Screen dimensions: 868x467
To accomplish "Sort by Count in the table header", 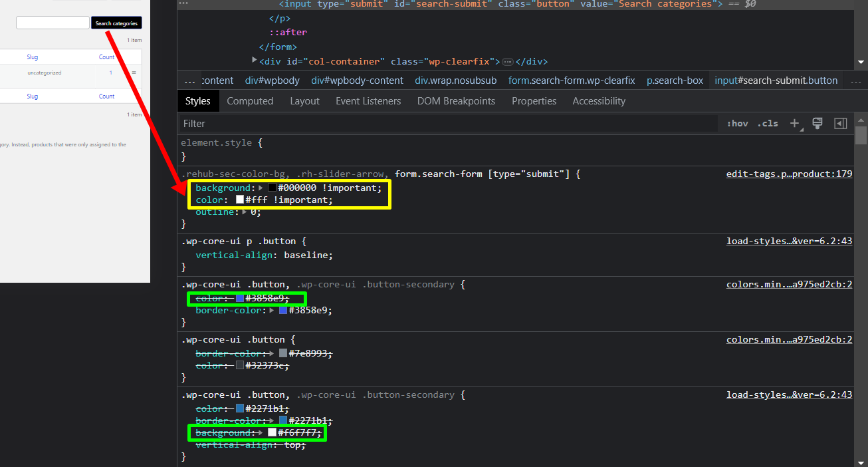I will tap(107, 57).
